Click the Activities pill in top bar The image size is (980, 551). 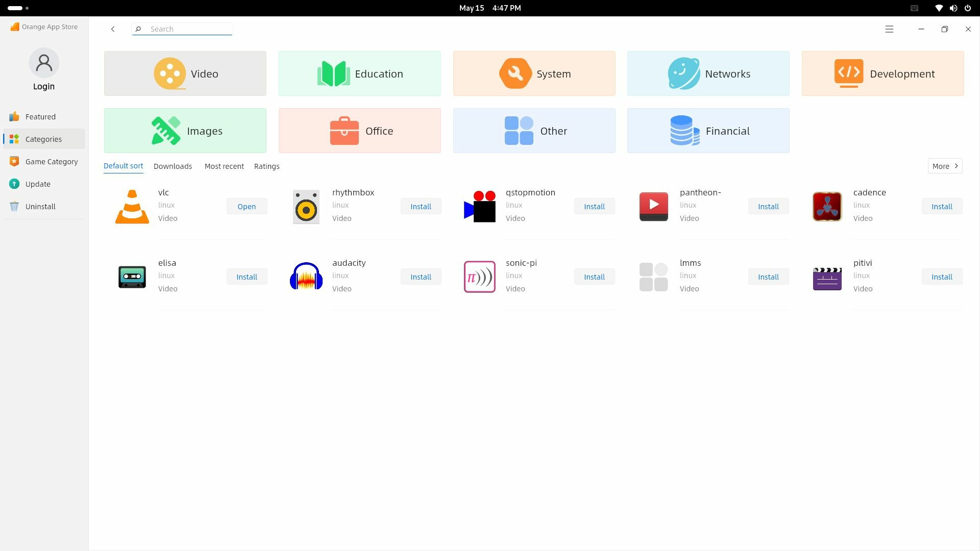tap(18, 8)
